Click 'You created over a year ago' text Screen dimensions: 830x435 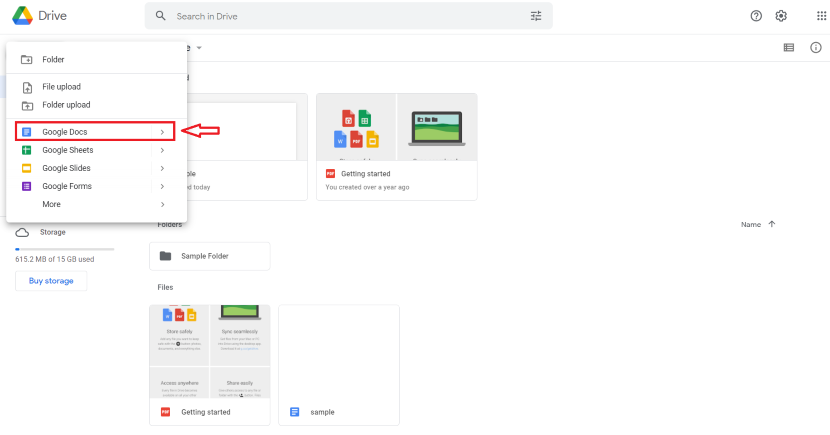[x=367, y=187]
